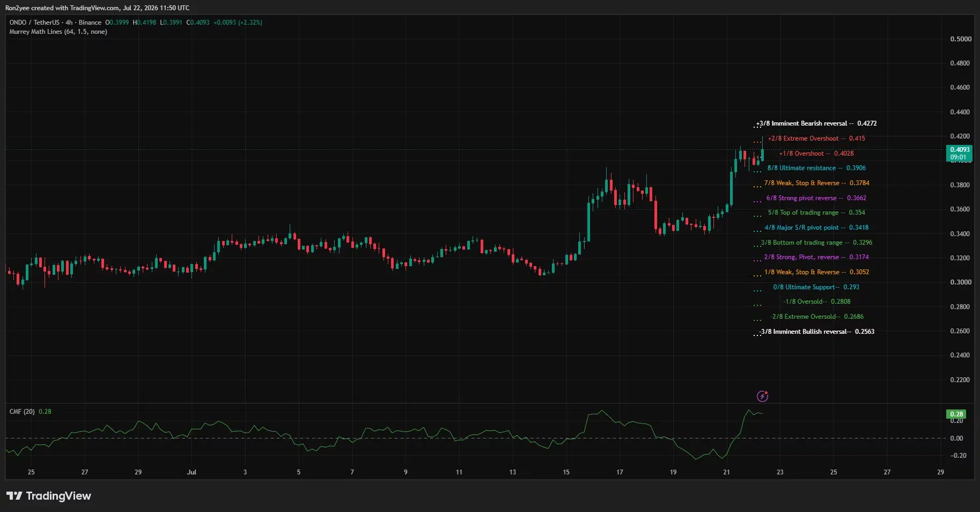The width and height of the screenshot is (980, 512).
Task: Click the 0.5000 price axis label
Action: (x=961, y=39)
